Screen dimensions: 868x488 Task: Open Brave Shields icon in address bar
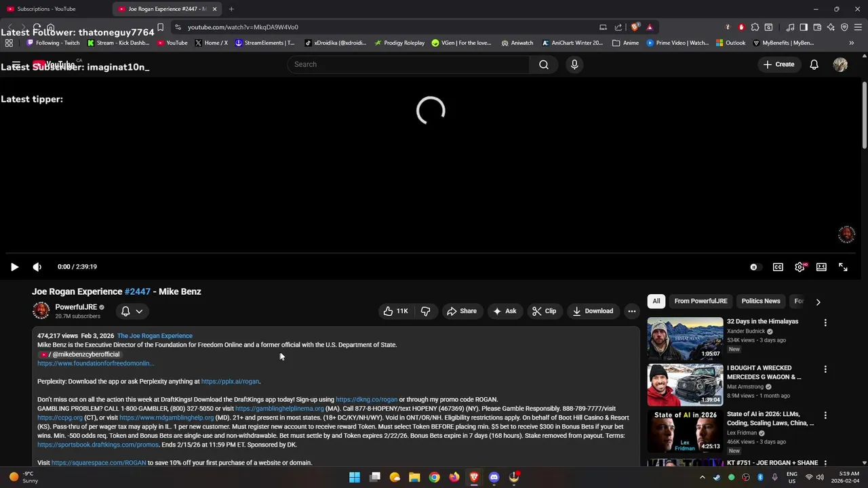635,27
